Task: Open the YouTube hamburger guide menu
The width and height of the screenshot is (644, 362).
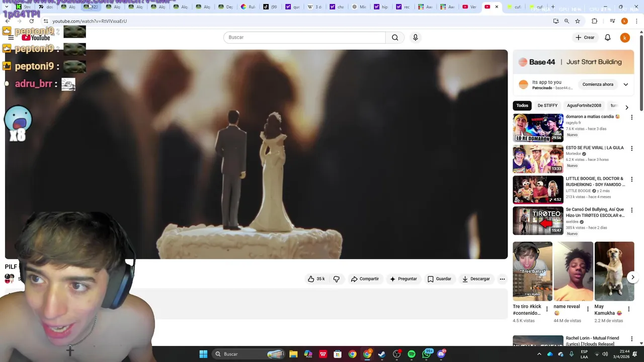Action: pyautogui.click(x=11, y=38)
